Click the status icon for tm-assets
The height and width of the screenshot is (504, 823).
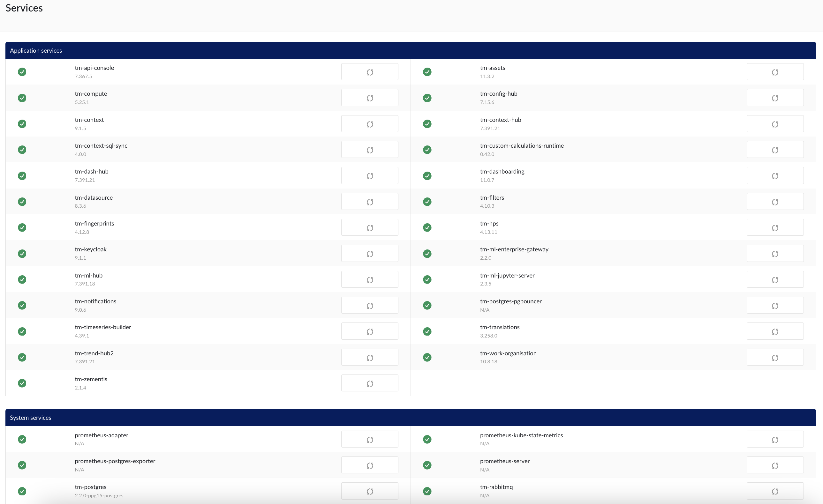point(427,72)
